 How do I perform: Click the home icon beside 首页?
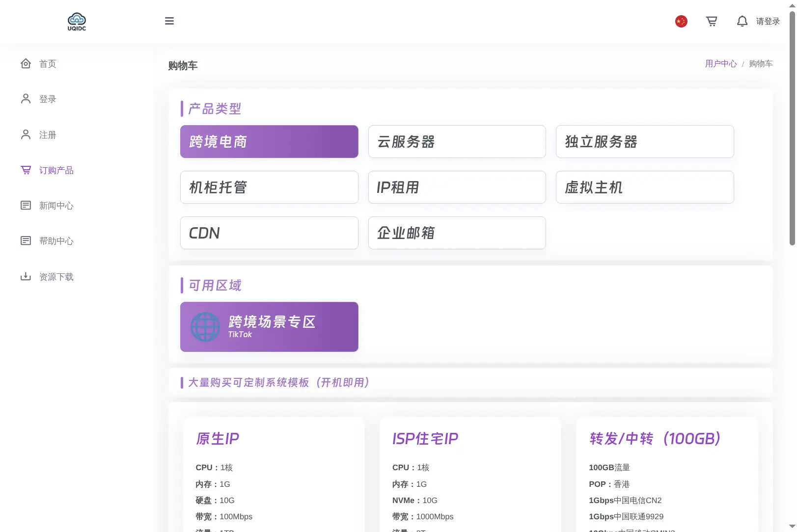[x=26, y=64]
